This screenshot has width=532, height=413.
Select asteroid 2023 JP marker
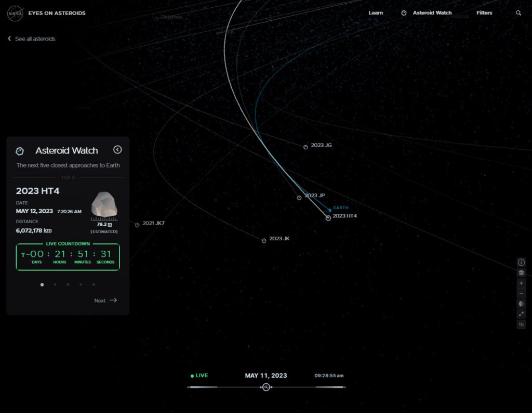pos(299,198)
